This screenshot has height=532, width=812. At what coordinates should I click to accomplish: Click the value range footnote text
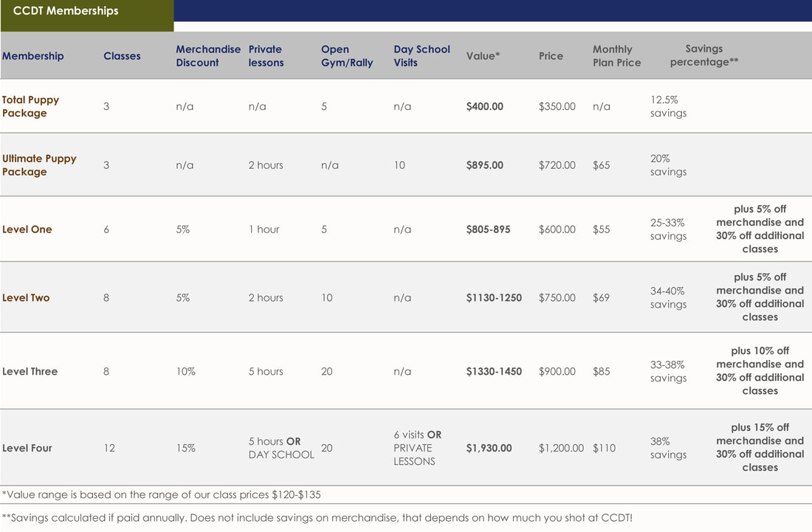(x=162, y=495)
